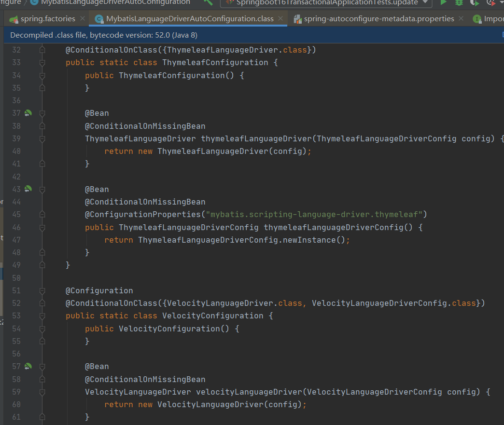Run with coverage icon
The width and height of the screenshot is (504, 425).
475,2
